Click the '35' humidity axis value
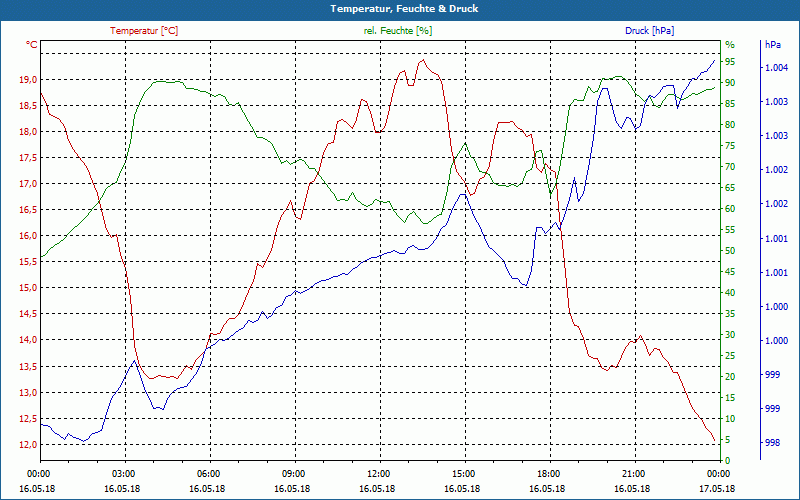Viewport: 800px width, 500px height. point(730,314)
